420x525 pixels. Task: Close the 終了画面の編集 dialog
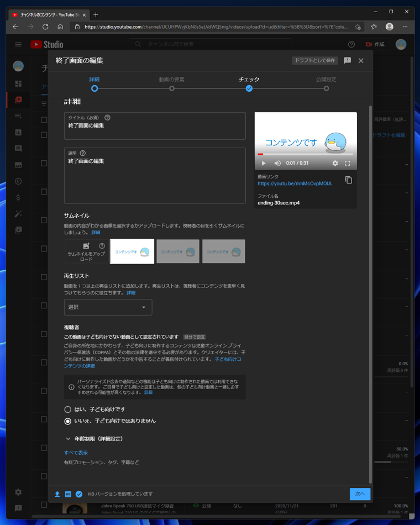pos(361,61)
